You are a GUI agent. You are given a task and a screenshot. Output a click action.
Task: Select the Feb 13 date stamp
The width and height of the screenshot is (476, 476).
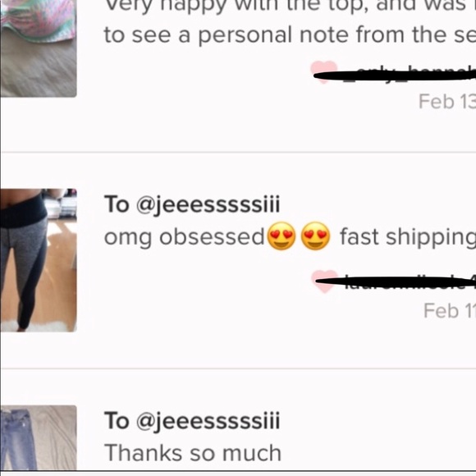[447, 102]
